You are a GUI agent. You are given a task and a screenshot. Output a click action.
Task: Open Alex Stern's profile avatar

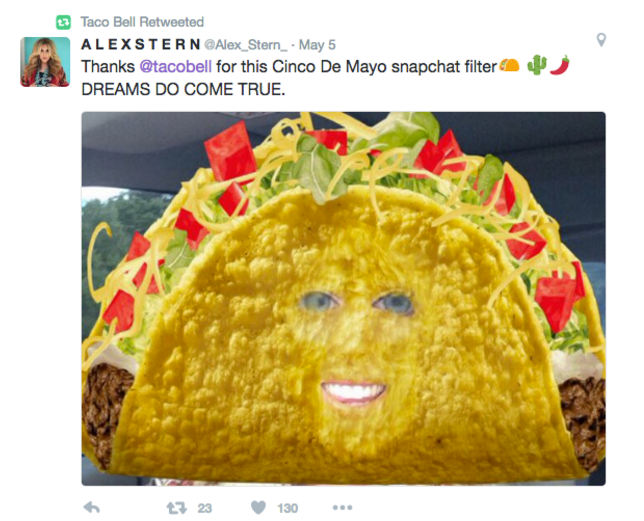coord(45,62)
